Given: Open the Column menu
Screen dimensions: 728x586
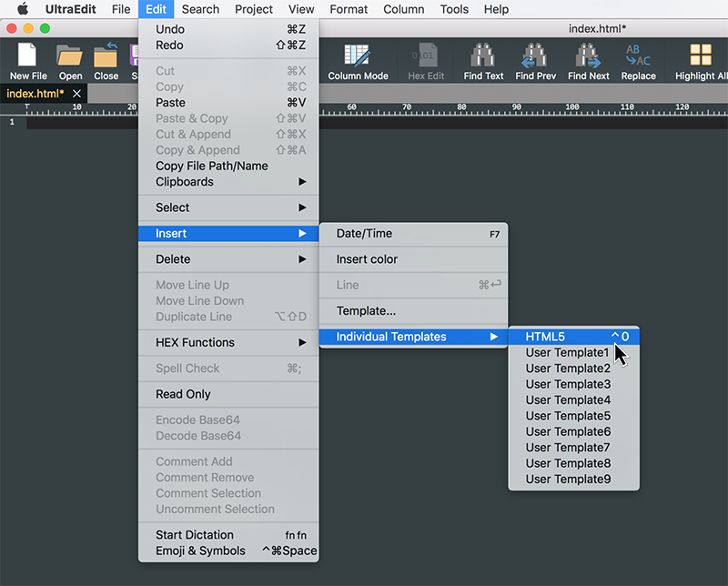Looking at the screenshot, I should coord(403,9).
